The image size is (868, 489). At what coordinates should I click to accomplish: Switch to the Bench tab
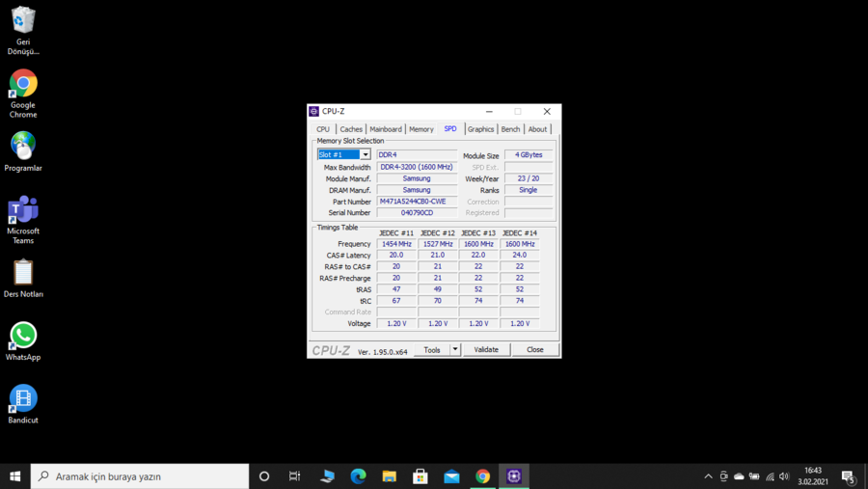510,129
